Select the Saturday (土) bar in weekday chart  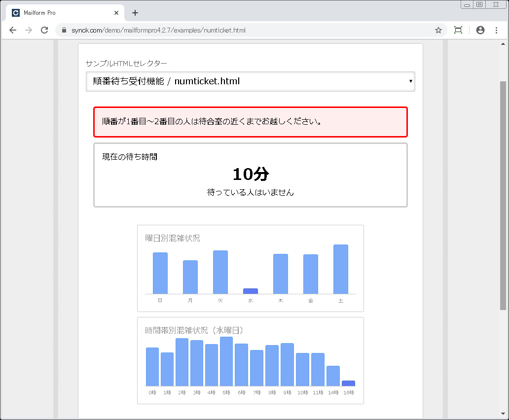coord(340,269)
